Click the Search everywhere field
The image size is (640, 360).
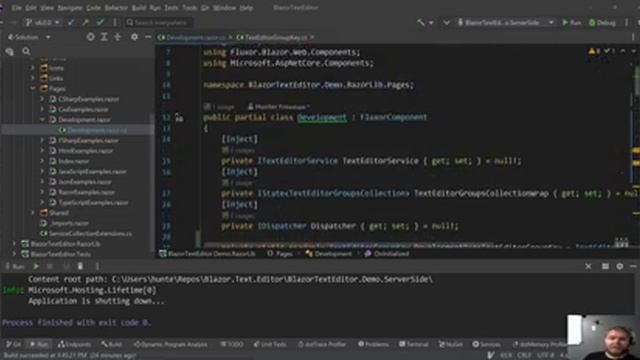click(x=159, y=22)
